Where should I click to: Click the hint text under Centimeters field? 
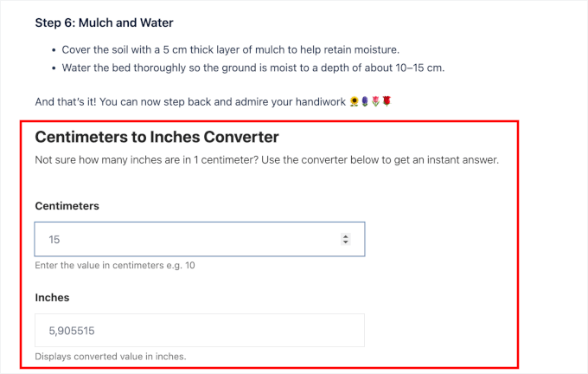click(x=115, y=266)
